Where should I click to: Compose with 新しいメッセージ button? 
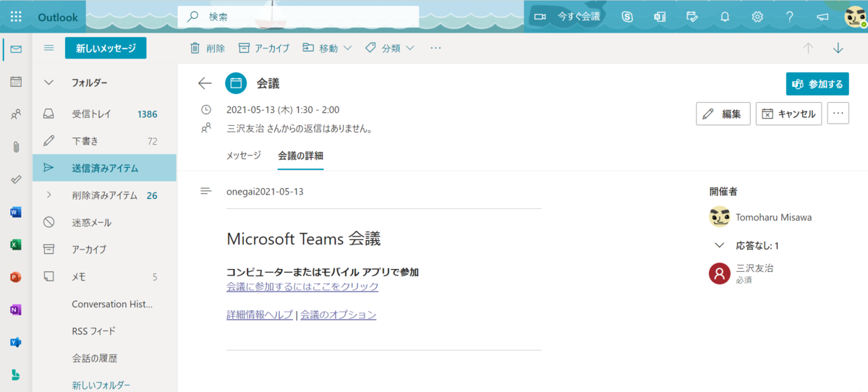[x=106, y=48]
